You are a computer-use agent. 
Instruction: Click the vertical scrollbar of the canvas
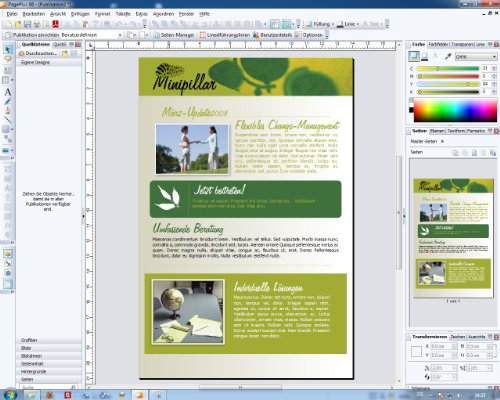click(399, 212)
